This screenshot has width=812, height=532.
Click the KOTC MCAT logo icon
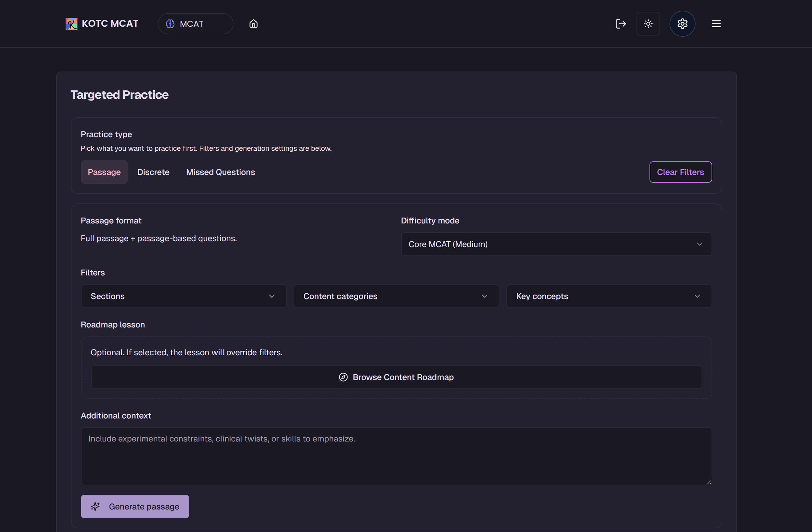[71, 23]
